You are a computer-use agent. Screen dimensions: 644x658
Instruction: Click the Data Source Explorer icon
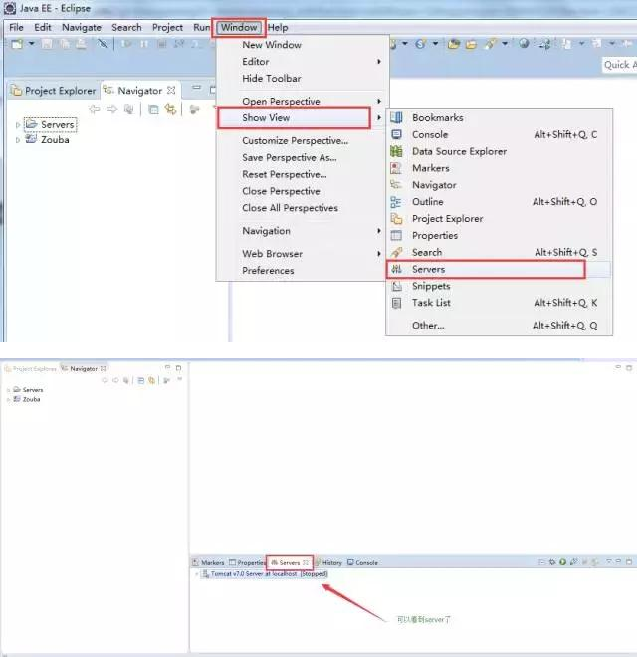[x=396, y=152]
